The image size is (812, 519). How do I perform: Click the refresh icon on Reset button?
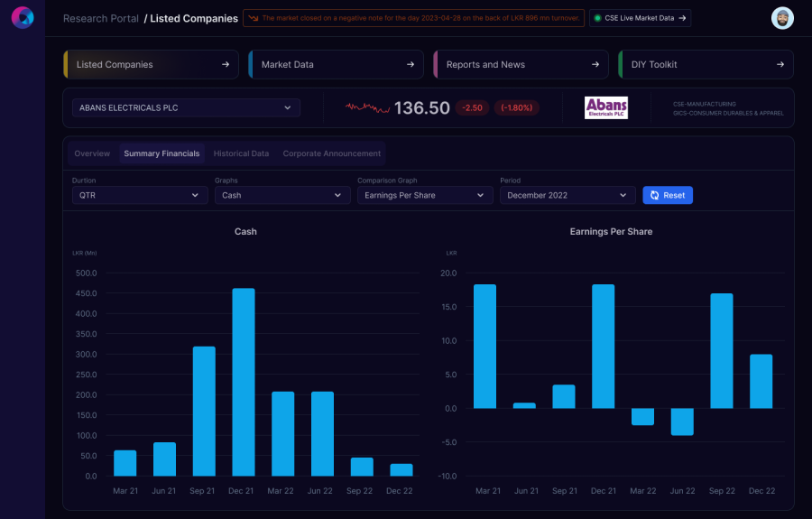[655, 195]
